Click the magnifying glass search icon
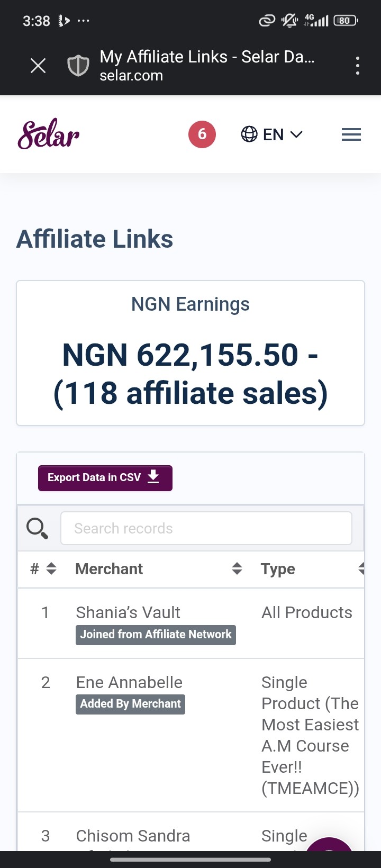381x868 pixels. 37,528
